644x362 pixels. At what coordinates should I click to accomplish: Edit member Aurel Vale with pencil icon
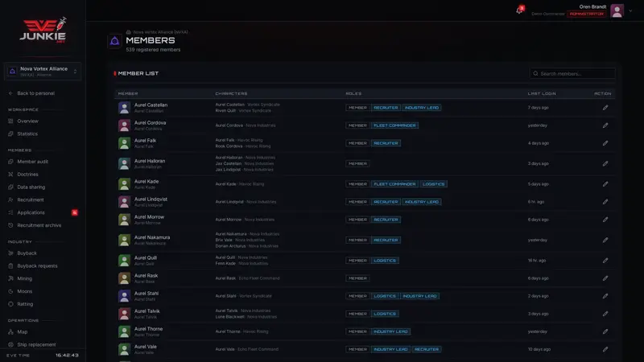pyautogui.click(x=605, y=349)
